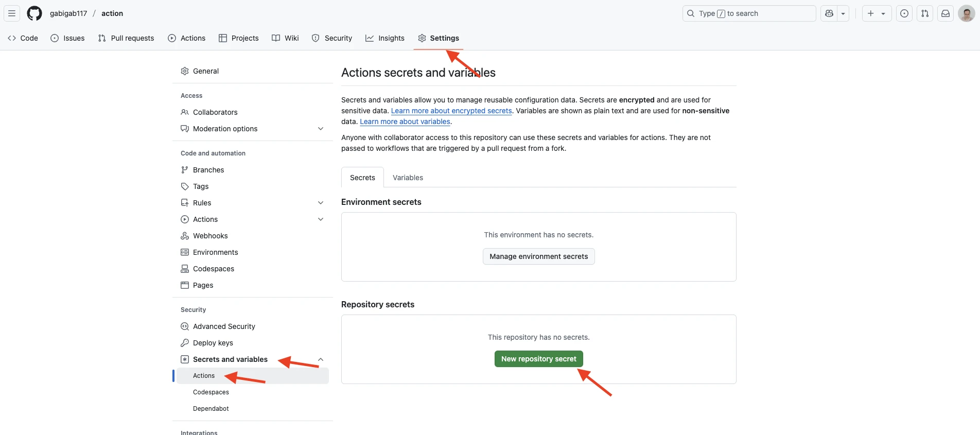This screenshot has height=435, width=980.
Task: Click the New repository secret button
Action: point(538,359)
